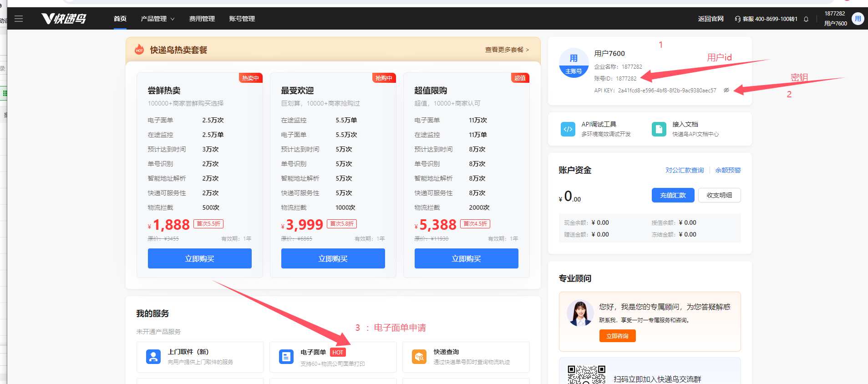The width and height of the screenshot is (868, 384).
Task: Open the 快递查询 service icon
Action: click(x=419, y=357)
